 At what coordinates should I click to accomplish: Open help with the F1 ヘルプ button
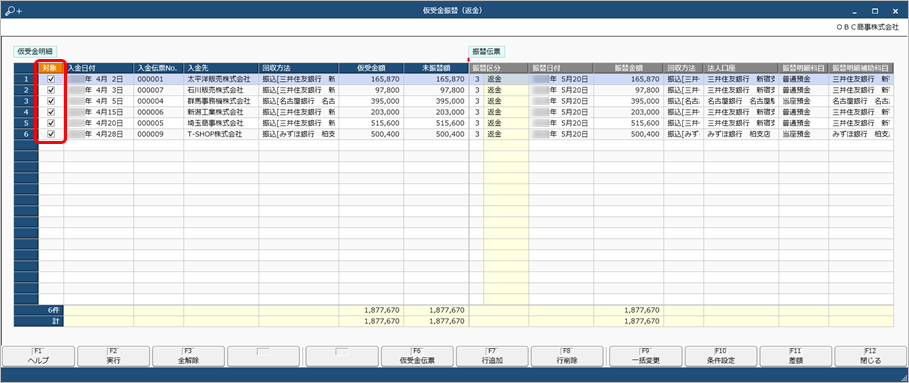point(38,356)
